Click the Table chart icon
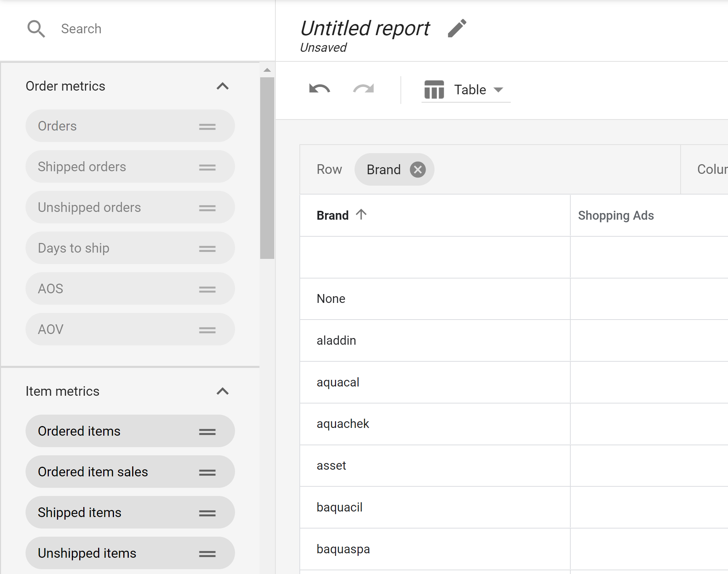The height and width of the screenshot is (574, 728). click(435, 89)
